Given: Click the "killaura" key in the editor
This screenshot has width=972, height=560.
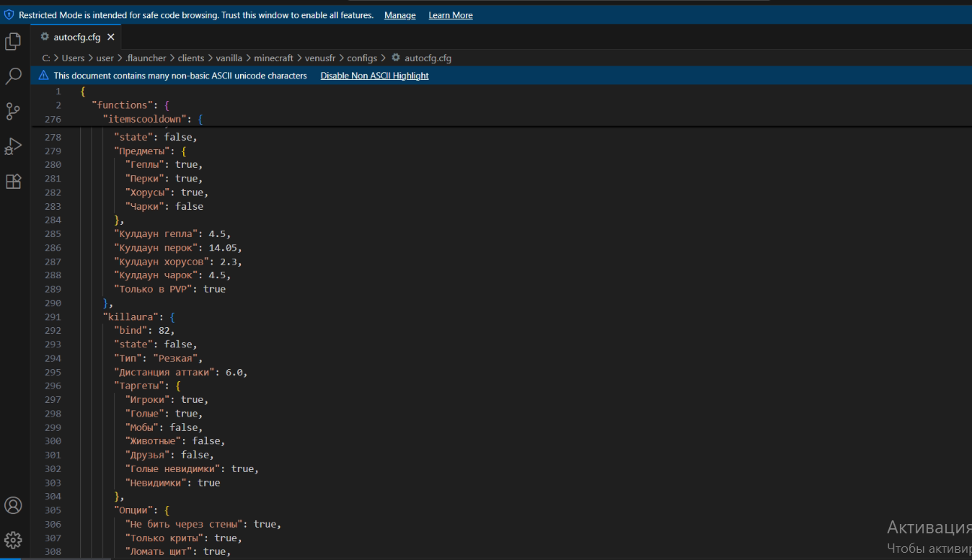Looking at the screenshot, I should (133, 316).
